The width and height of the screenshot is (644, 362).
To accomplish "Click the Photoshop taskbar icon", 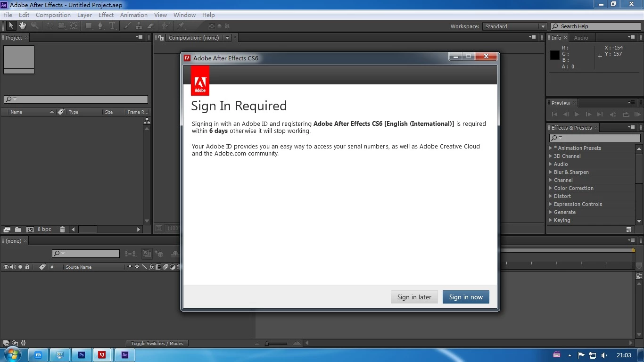I will point(82,355).
